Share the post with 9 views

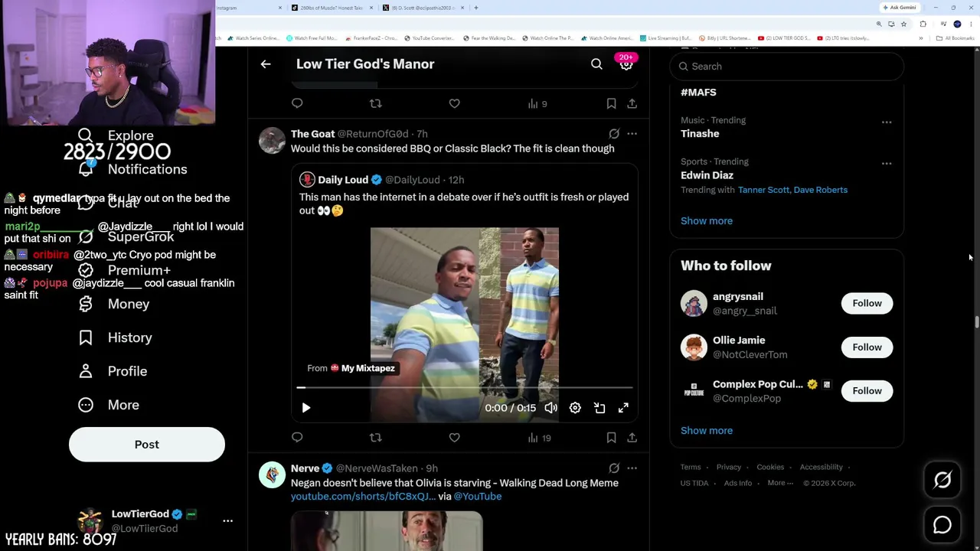pyautogui.click(x=632, y=103)
